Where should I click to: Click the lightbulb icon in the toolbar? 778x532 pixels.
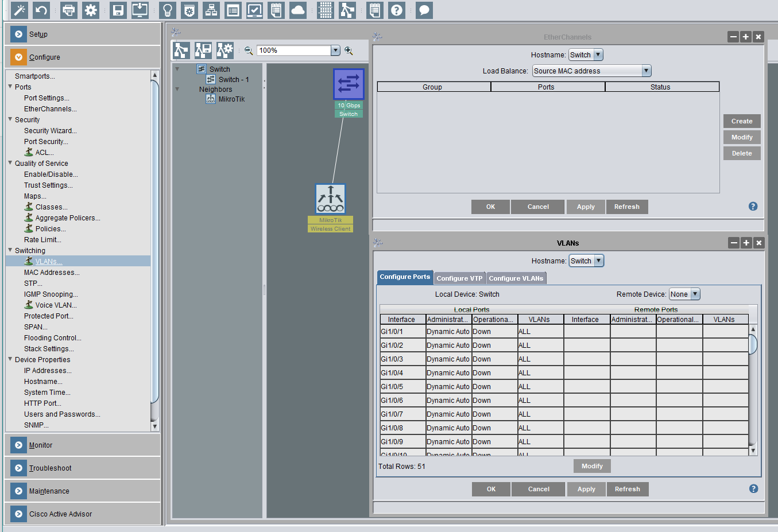tap(168, 10)
